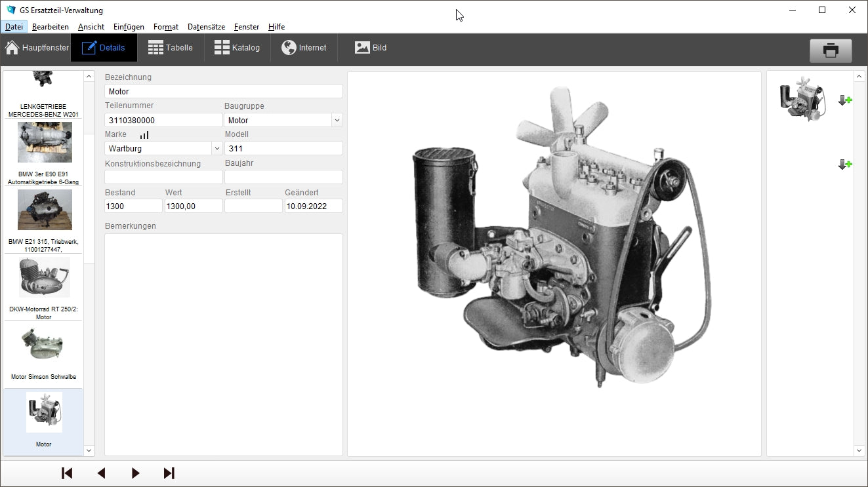Click the print button in toolbar
This screenshot has height=487, width=868.
pos(831,50)
